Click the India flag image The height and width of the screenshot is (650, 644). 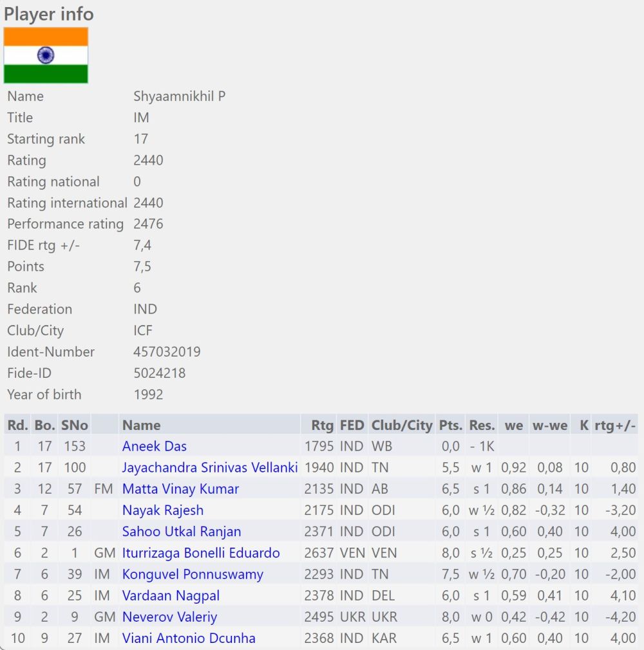tap(46, 55)
